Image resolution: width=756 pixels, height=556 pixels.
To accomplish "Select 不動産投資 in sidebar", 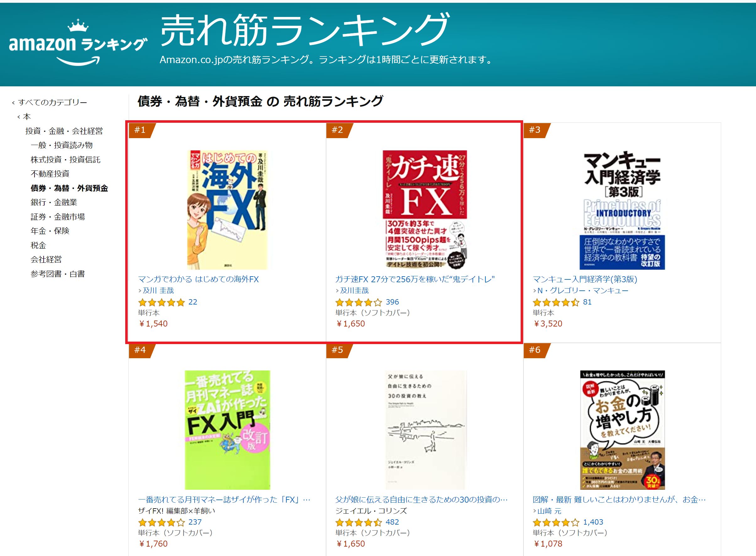I will 50,174.
